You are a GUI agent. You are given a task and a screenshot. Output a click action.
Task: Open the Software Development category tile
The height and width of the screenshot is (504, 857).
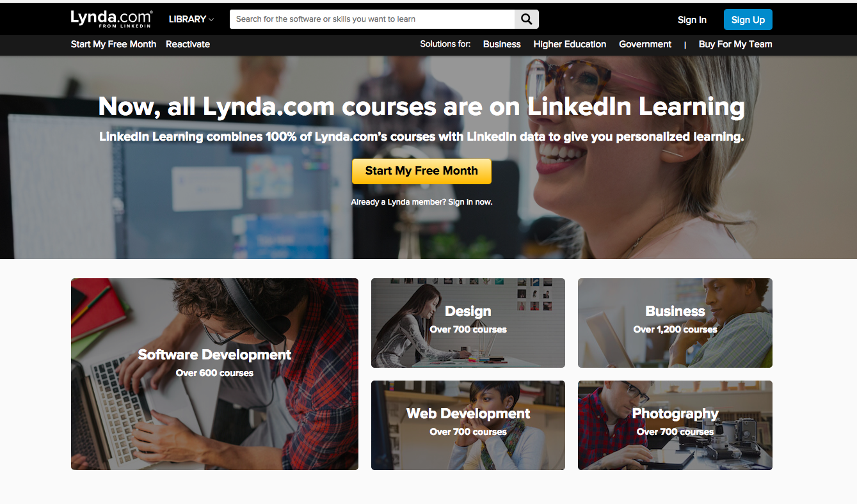[214, 374]
